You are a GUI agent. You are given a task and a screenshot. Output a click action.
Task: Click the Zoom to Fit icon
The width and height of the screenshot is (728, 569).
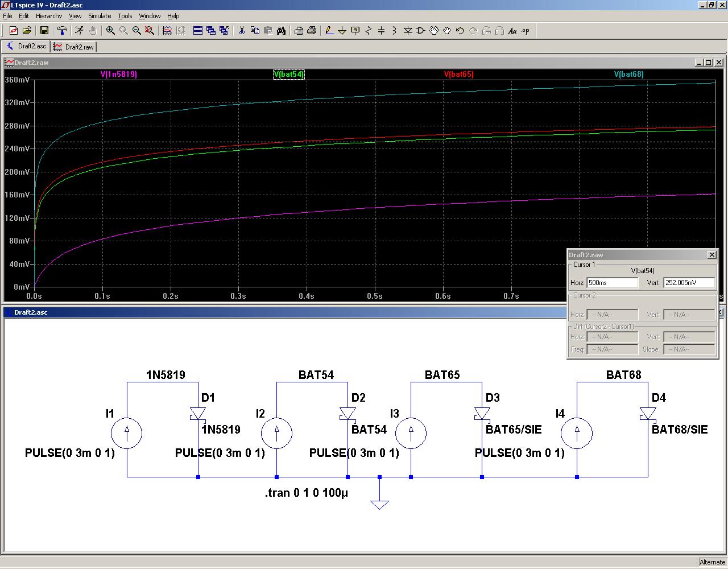150,31
